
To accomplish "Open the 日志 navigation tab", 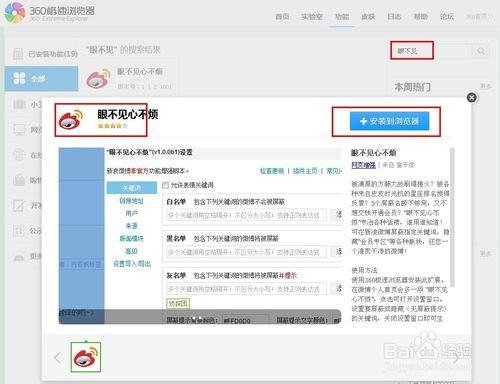I will pos(394,17).
